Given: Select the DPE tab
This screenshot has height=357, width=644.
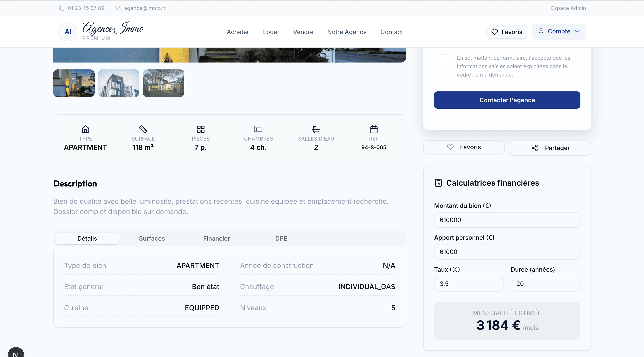Looking at the screenshot, I should [281, 238].
